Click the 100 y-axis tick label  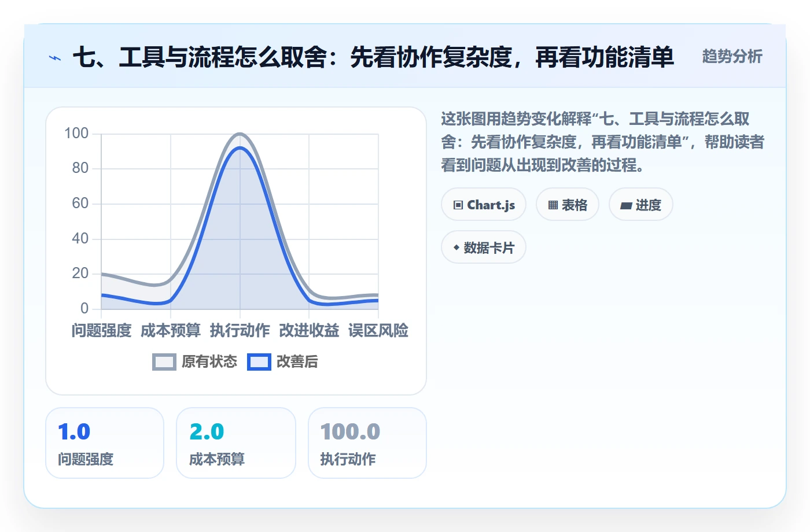[x=76, y=134]
